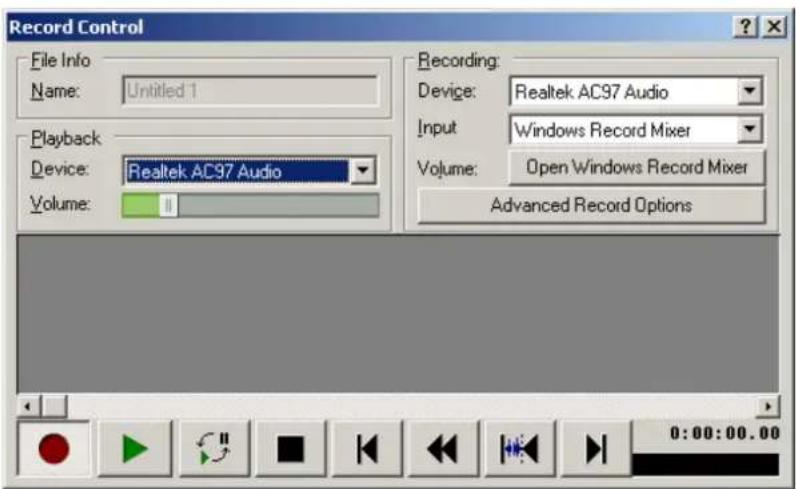Click the Name field showing Untitled 1
The image size is (796, 489).
250,91
